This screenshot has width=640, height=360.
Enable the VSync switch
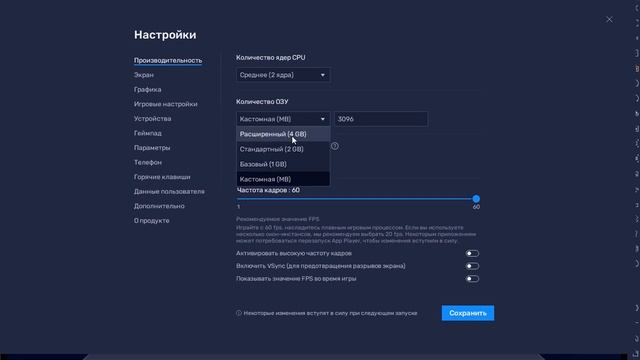pyautogui.click(x=472, y=266)
